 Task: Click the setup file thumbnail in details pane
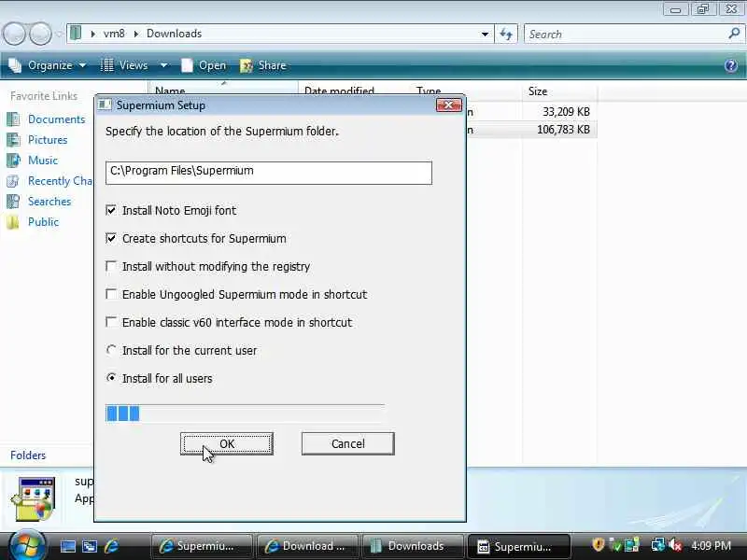(35, 498)
